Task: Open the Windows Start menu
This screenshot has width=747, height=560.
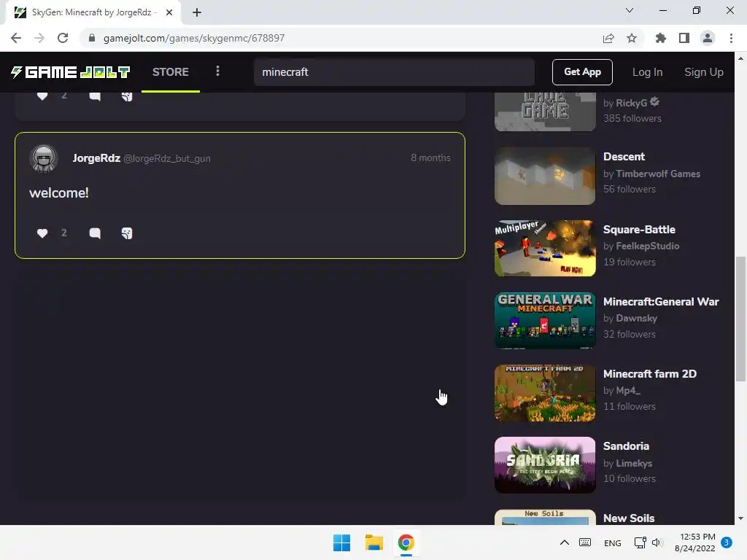Action: click(x=341, y=542)
